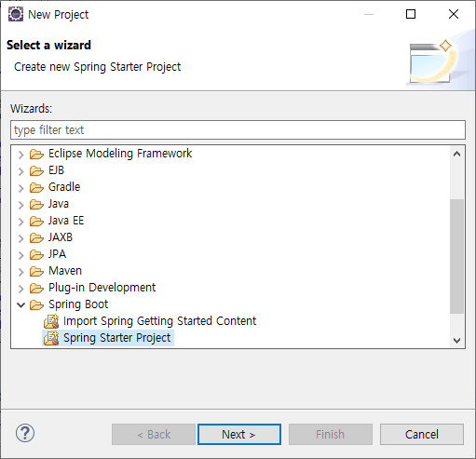Image resolution: width=476 pixels, height=459 pixels.
Task: Click the wizard list scrollbar thumb
Action: click(456, 256)
